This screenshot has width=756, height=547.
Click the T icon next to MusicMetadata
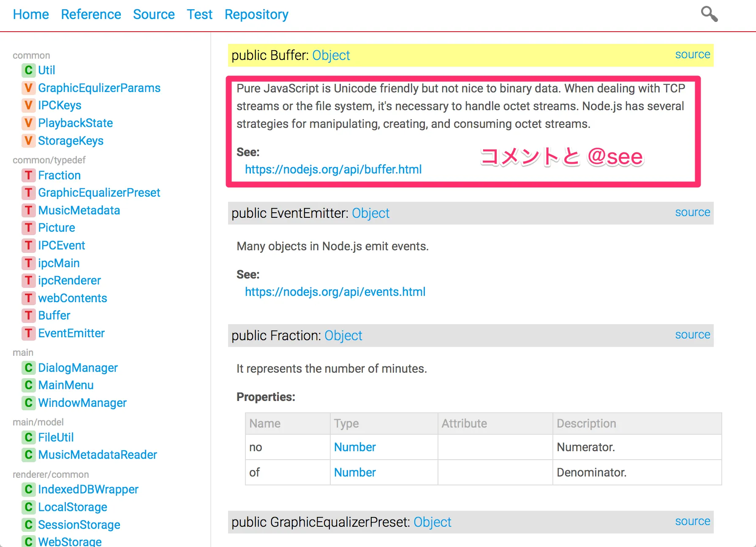[28, 210]
